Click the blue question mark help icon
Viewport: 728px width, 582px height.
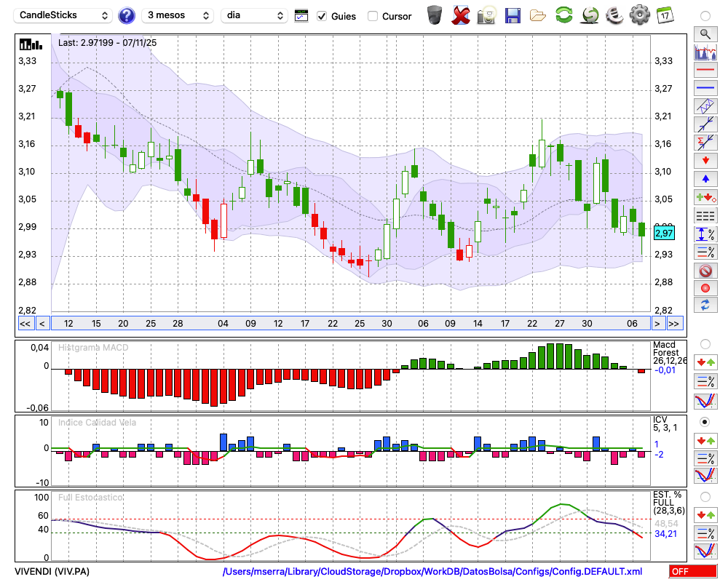click(x=127, y=15)
